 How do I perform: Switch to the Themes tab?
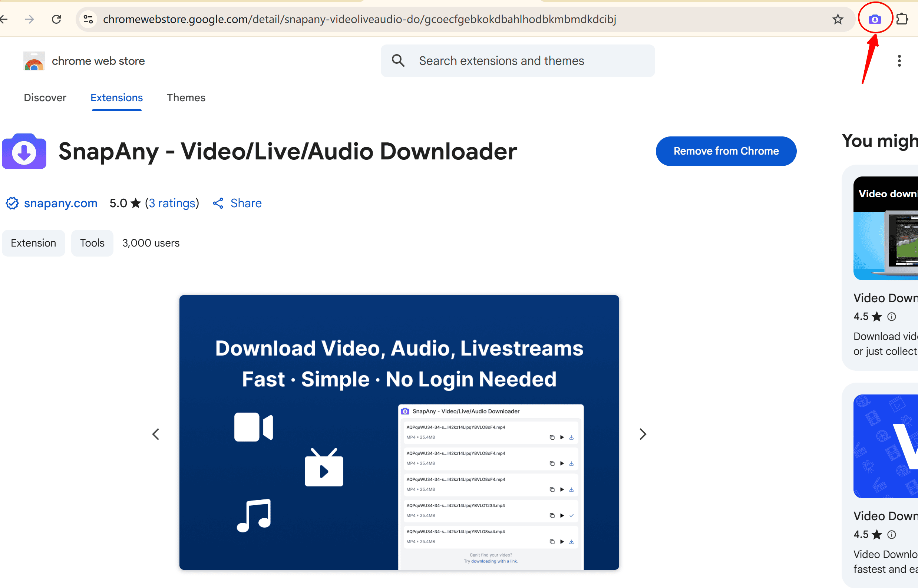pyautogui.click(x=186, y=98)
